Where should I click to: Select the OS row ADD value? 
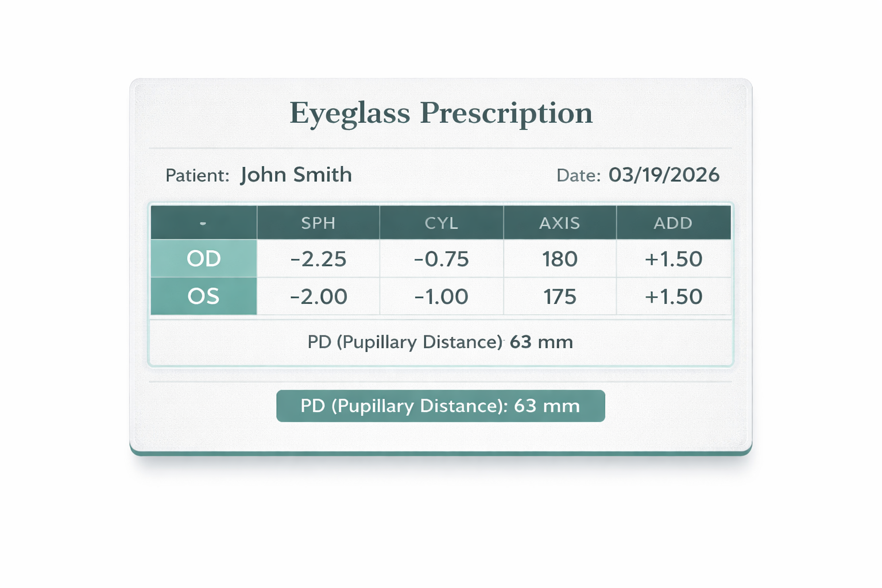[x=673, y=297]
